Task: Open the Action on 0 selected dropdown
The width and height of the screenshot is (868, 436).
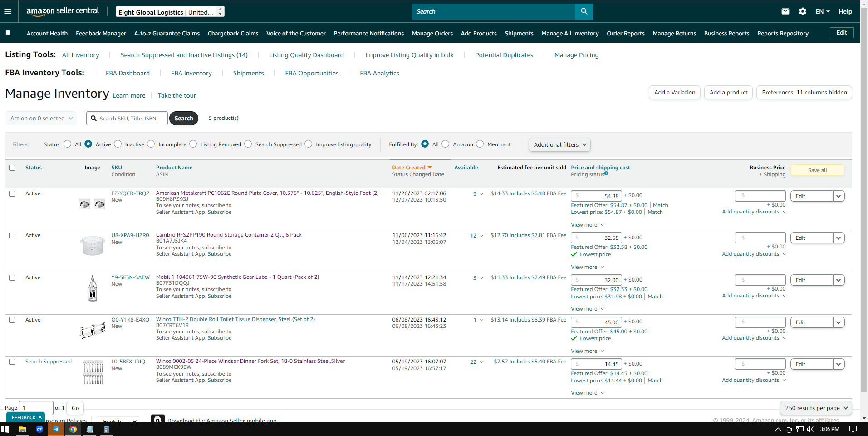Action: [41, 118]
